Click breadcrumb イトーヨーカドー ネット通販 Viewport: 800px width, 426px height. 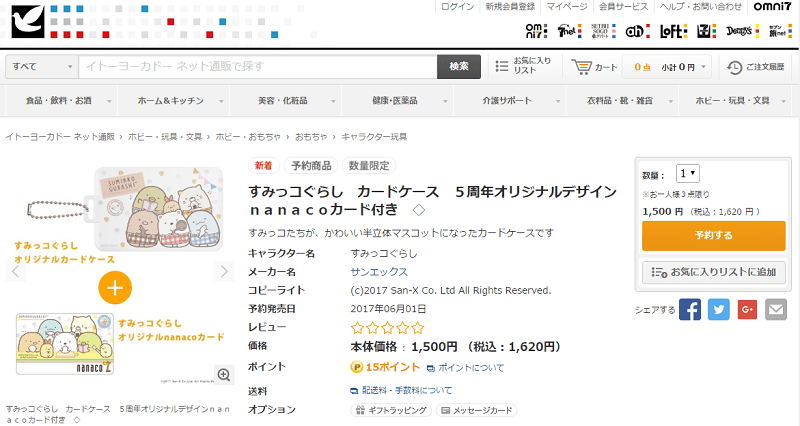coord(60,137)
